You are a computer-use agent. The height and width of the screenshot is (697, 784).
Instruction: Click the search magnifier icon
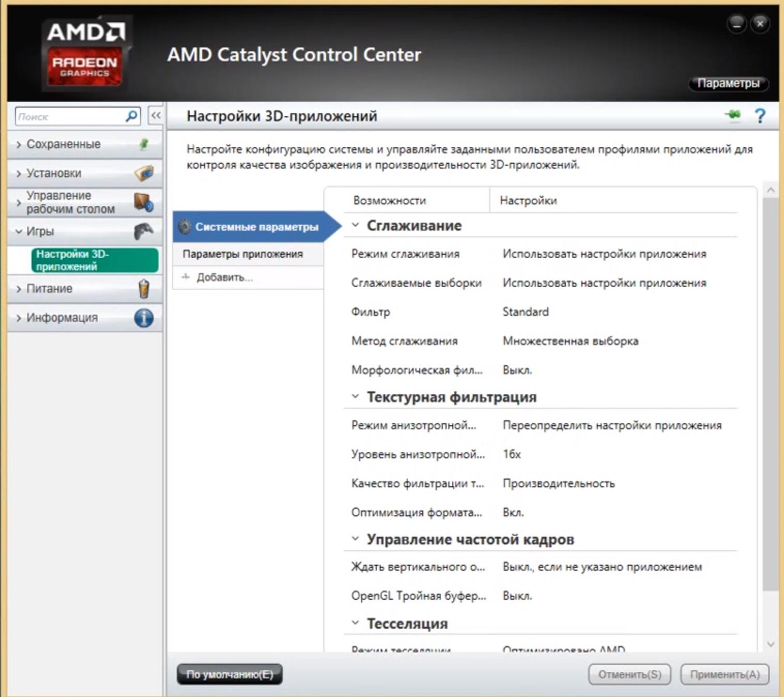pyautogui.click(x=132, y=116)
